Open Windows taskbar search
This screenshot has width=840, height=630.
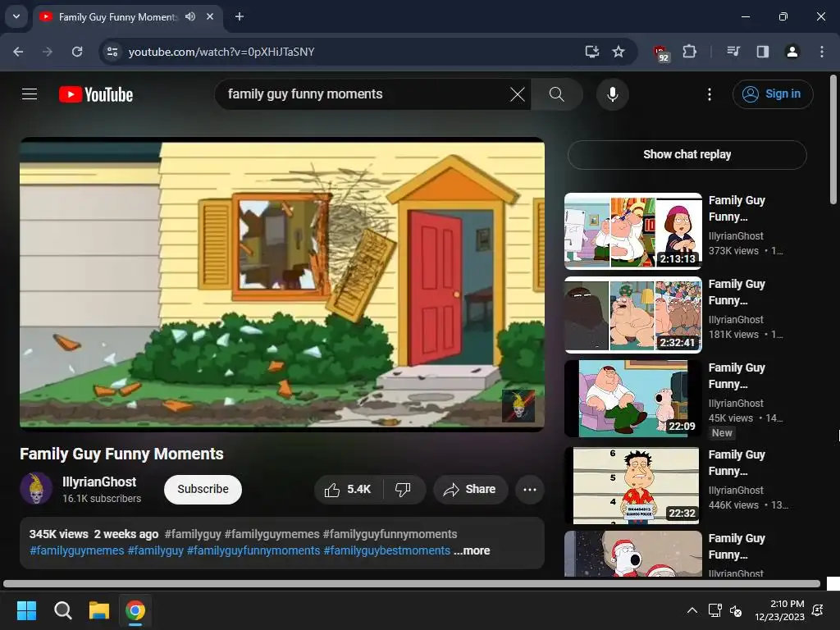62,610
